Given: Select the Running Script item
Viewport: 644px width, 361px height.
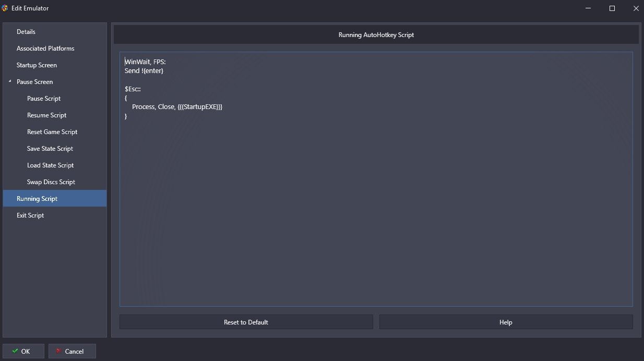Looking at the screenshot, I should (x=54, y=198).
